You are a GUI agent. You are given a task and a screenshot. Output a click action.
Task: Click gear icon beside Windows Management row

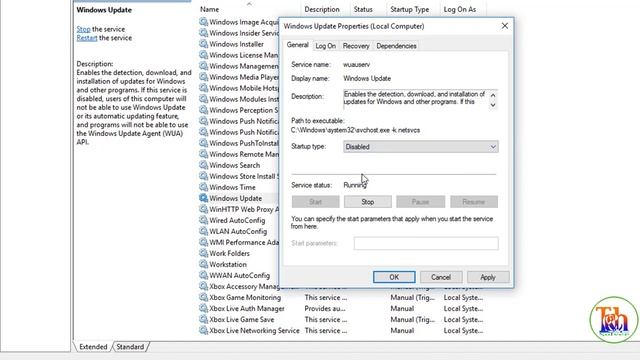pyautogui.click(x=203, y=66)
